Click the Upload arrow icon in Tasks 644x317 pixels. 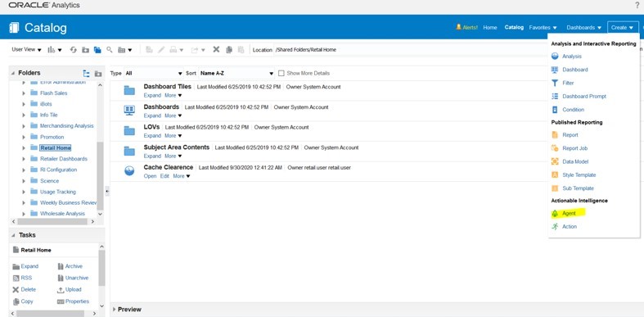point(61,290)
